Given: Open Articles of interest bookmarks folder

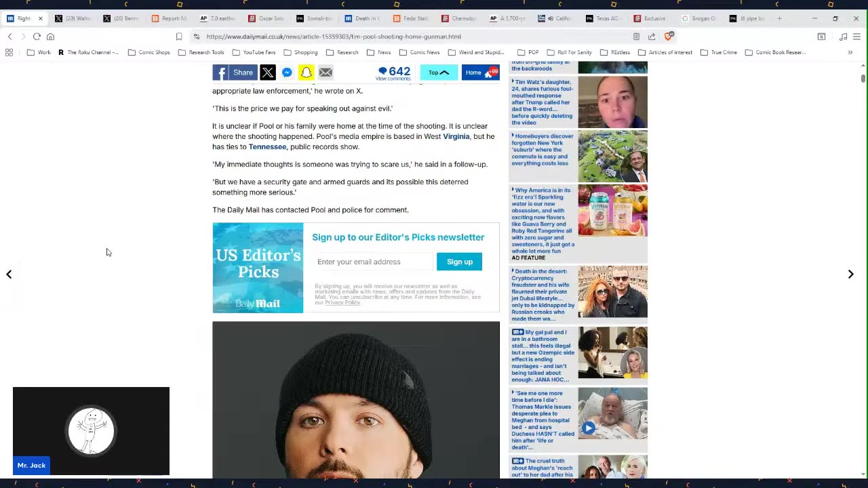Looking at the screenshot, I should point(665,52).
